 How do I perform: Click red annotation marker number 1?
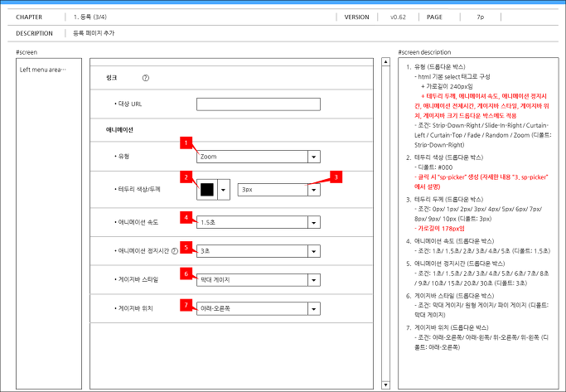pos(186,143)
